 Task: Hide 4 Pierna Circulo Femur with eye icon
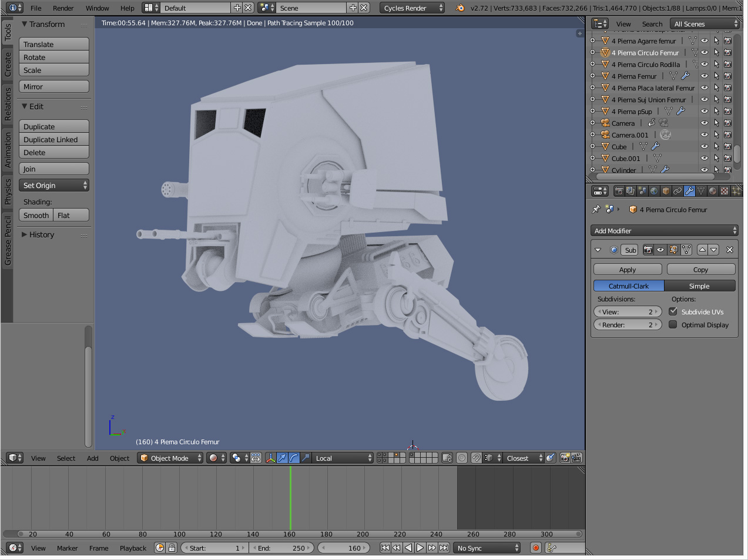point(705,52)
